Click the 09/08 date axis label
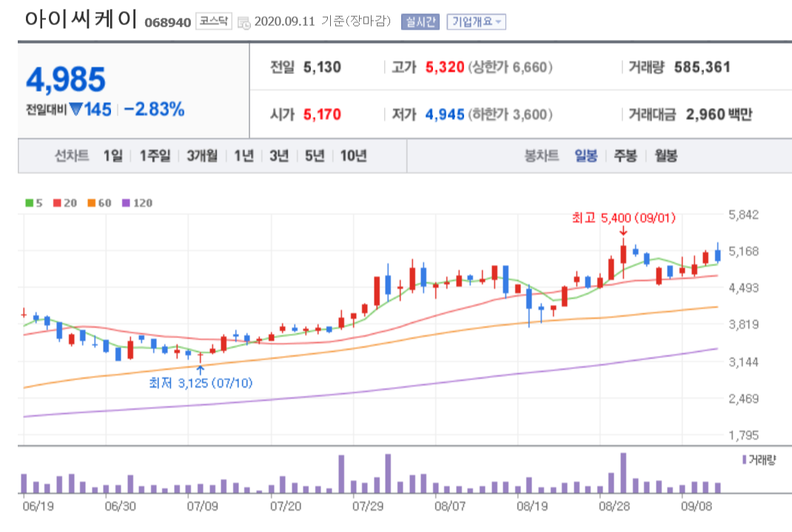 pos(697,506)
